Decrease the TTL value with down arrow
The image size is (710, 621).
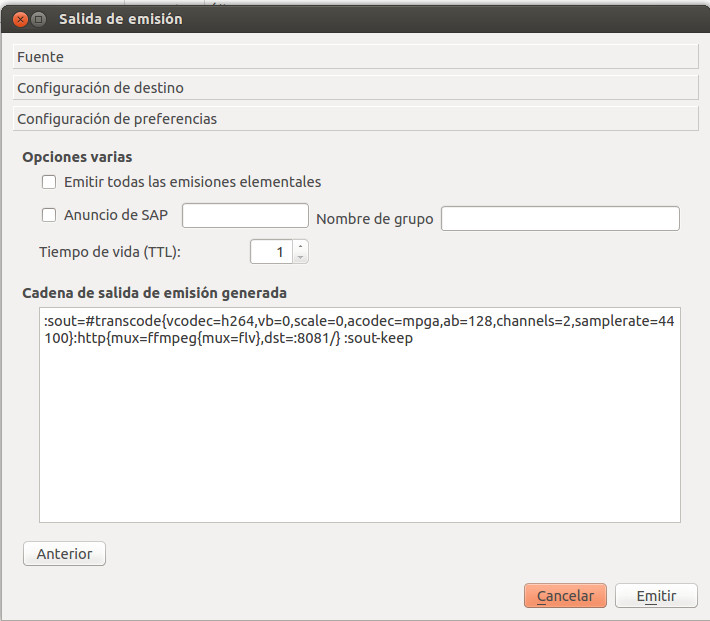300,257
